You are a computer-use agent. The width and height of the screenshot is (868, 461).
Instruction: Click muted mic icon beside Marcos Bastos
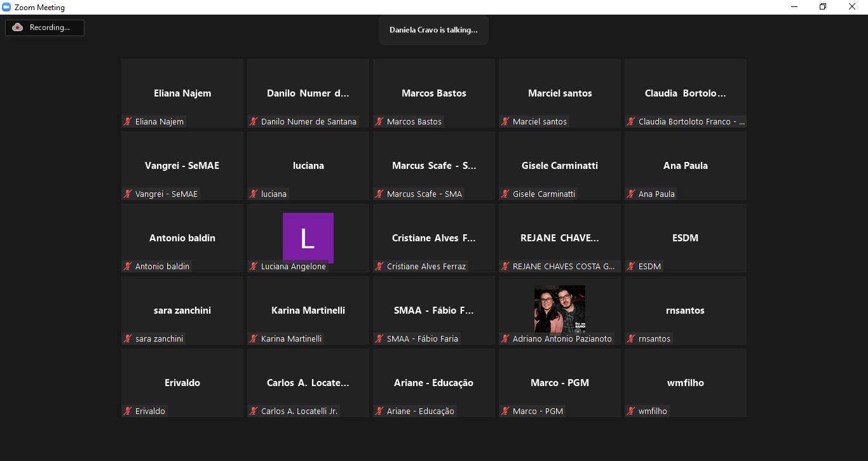point(379,121)
